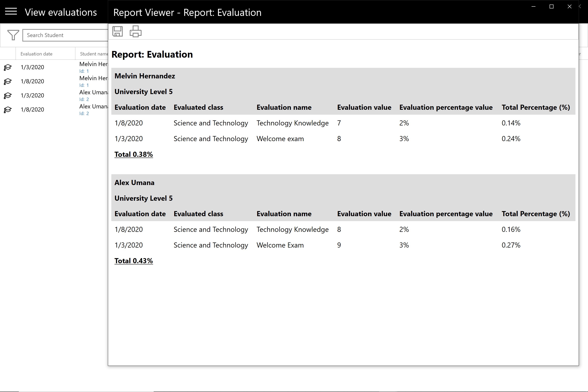Click the Student name column header
The image size is (588, 392).
click(94, 54)
